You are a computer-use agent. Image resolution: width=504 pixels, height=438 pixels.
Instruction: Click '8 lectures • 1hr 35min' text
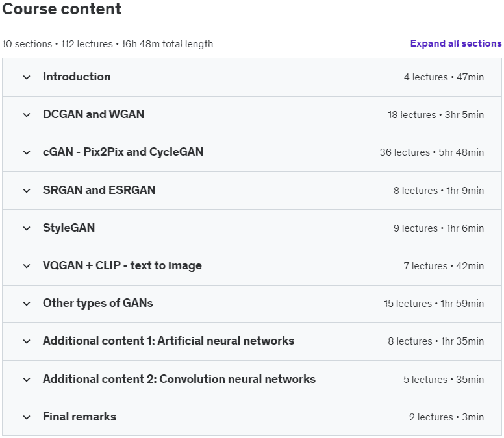(436, 341)
